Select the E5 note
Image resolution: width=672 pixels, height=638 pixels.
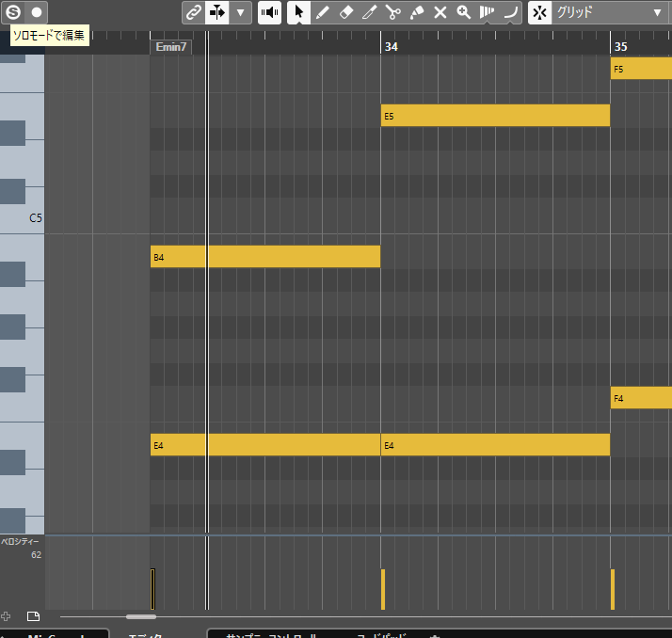click(495, 116)
